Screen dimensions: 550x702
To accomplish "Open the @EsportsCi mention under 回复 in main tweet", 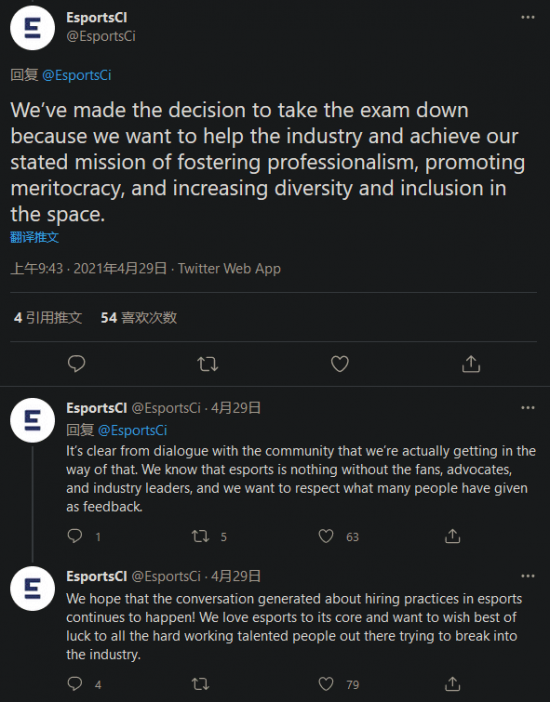I will (x=77, y=75).
